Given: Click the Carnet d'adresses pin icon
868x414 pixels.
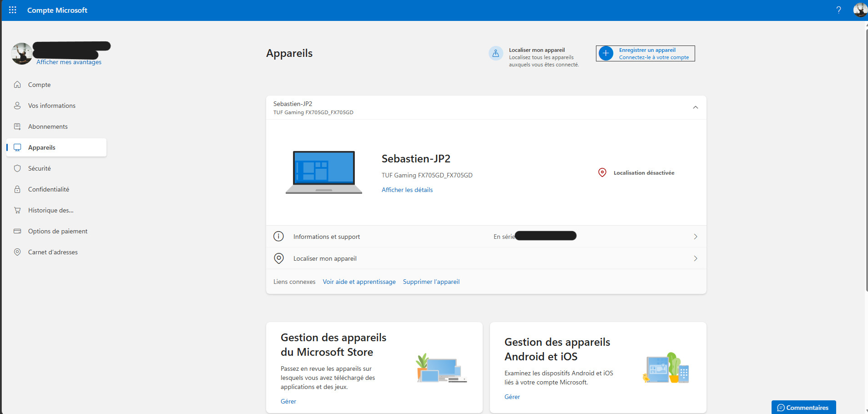Looking at the screenshot, I should click(17, 252).
